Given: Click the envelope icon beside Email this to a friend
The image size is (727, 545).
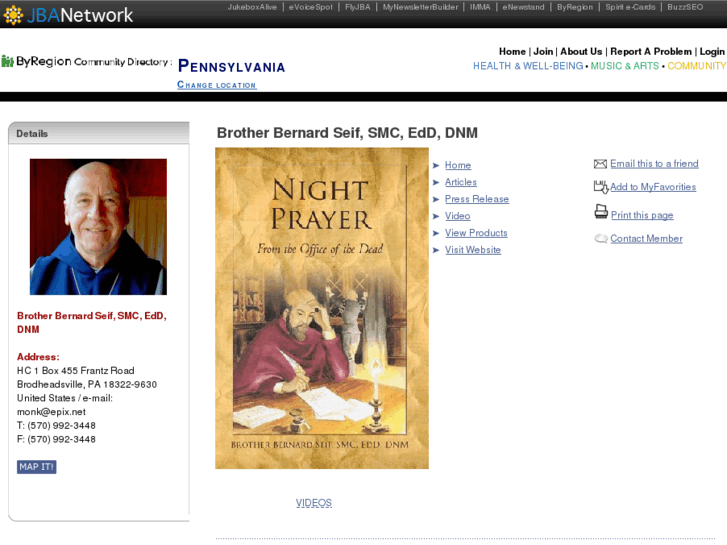Looking at the screenshot, I should 600,164.
